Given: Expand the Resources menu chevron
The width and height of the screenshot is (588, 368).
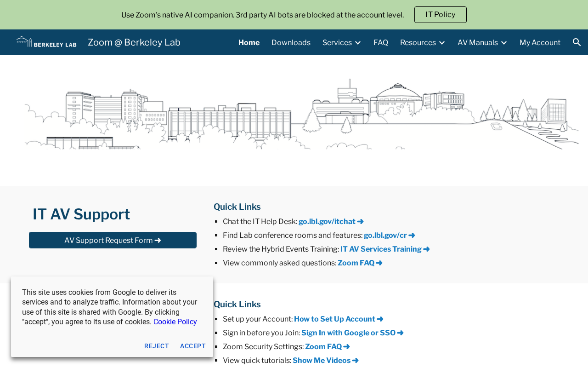Looking at the screenshot, I should pyautogui.click(x=442, y=43).
